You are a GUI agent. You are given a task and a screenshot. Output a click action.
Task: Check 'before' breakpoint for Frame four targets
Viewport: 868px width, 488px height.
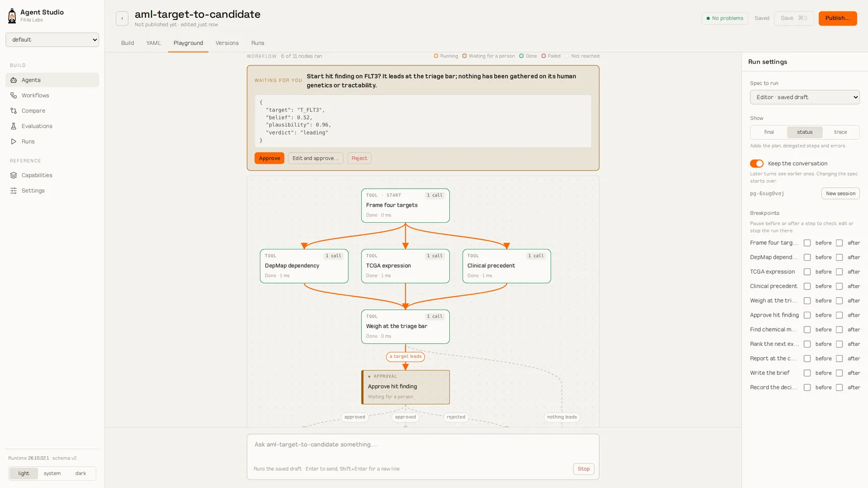[x=807, y=243]
